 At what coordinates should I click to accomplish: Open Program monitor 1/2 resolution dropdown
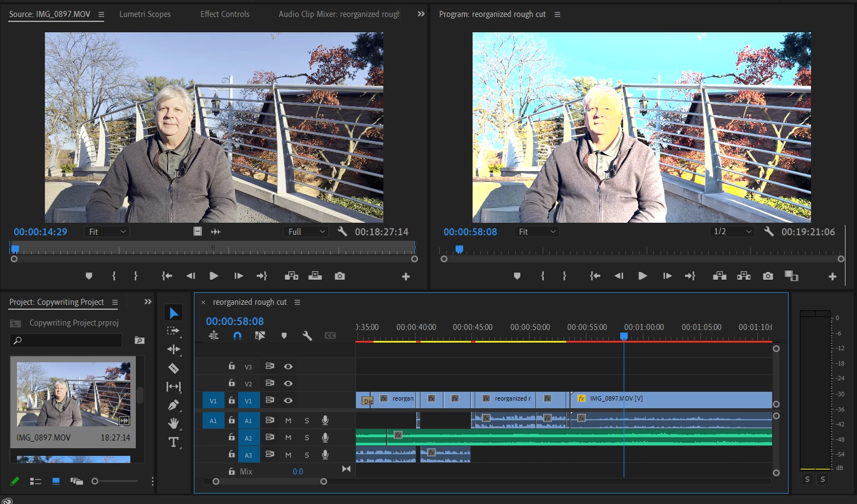pyautogui.click(x=733, y=231)
